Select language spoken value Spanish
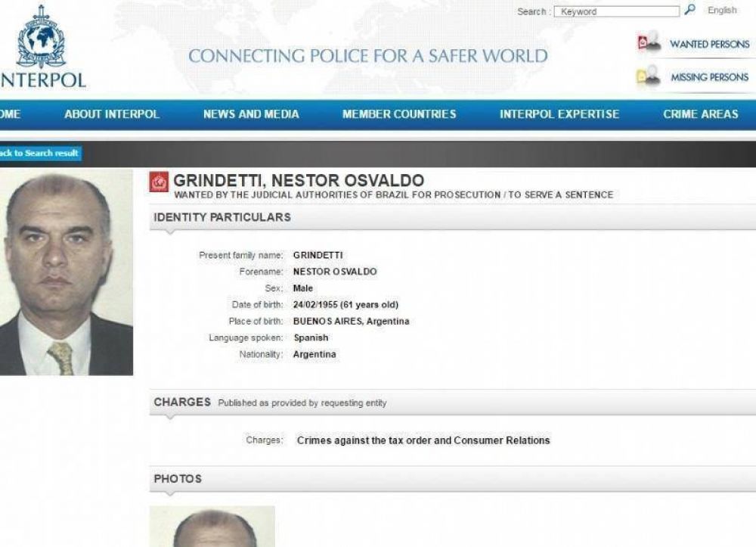 [x=311, y=337]
